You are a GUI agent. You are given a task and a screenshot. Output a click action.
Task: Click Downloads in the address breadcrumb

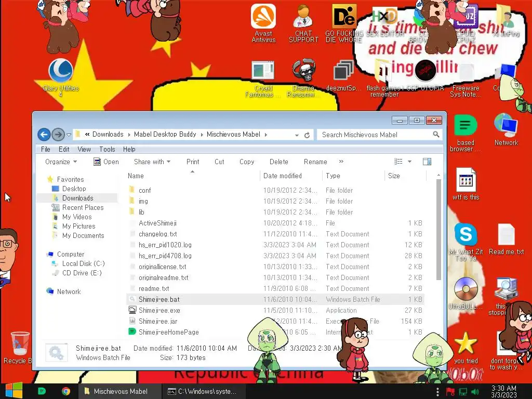pyautogui.click(x=108, y=135)
